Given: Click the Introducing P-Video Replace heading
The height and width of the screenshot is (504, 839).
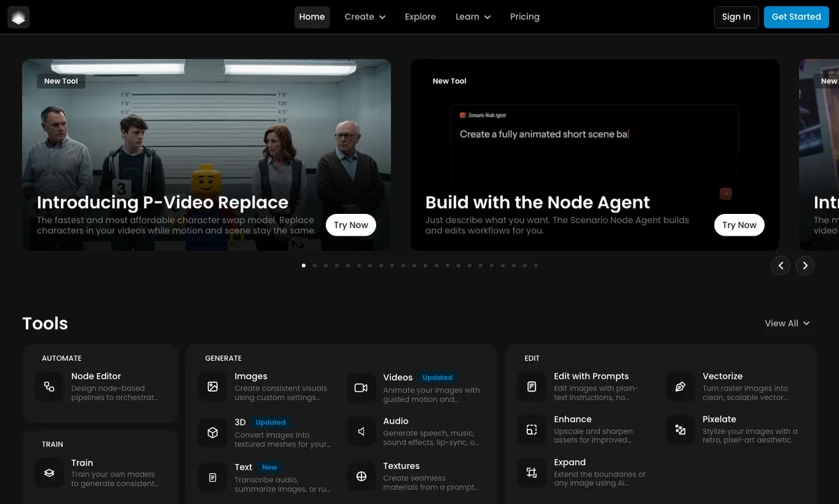Looking at the screenshot, I should click(162, 203).
